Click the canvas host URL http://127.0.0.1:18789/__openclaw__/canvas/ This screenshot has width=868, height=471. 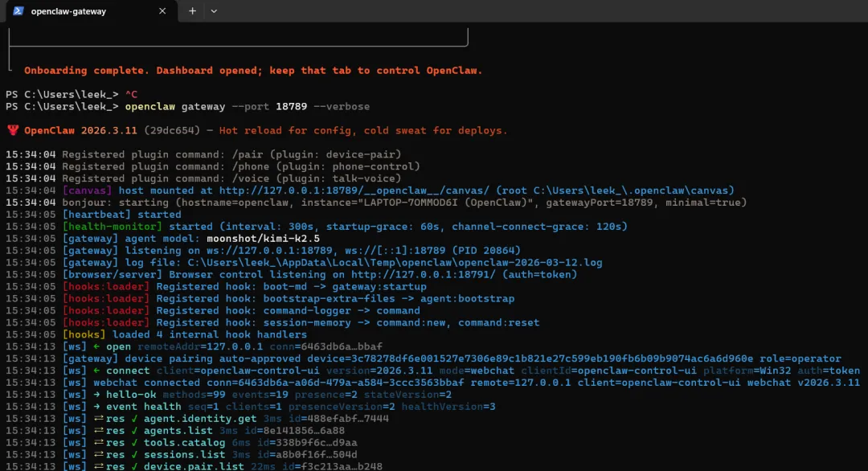pyautogui.click(x=354, y=190)
